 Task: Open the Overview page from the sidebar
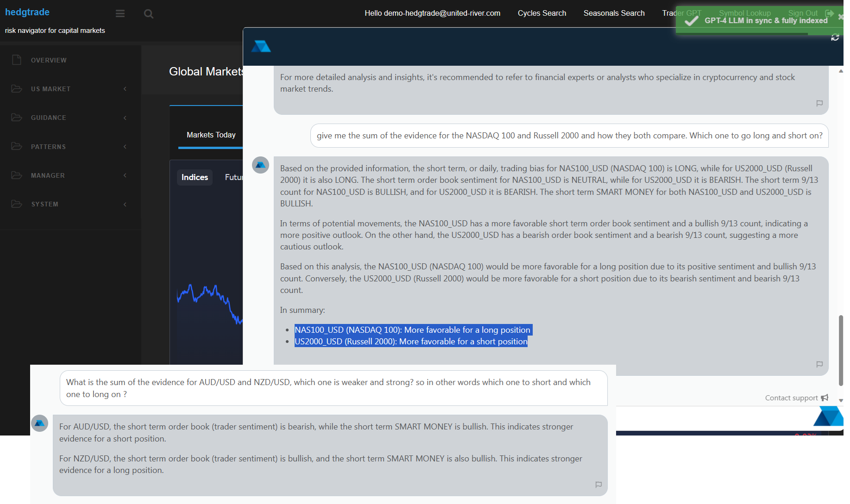click(x=49, y=60)
